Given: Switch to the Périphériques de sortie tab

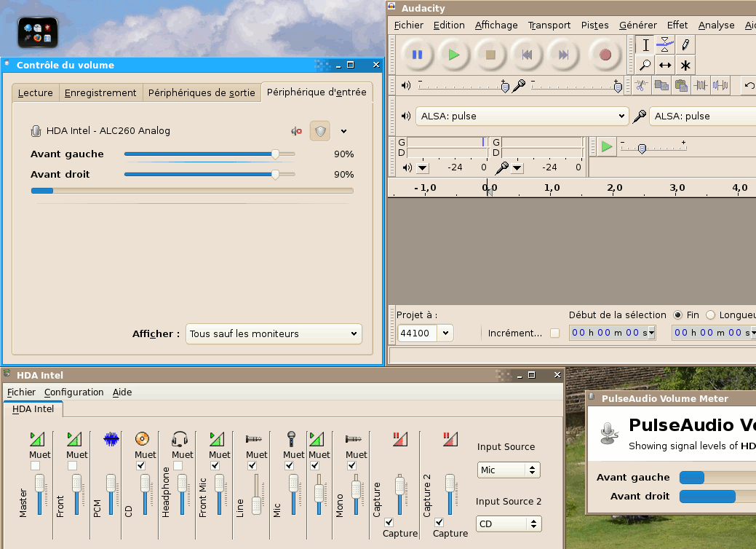Looking at the screenshot, I should pyautogui.click(x=202, y=92).
